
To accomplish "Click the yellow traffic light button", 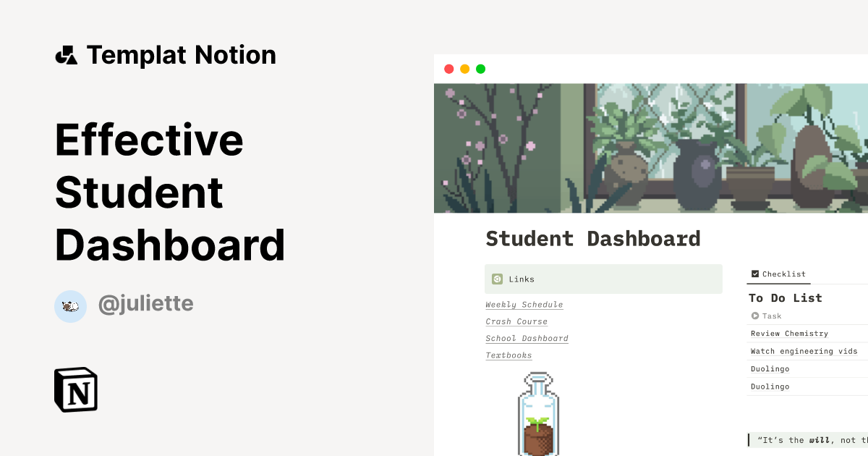I will coord(464,68).
